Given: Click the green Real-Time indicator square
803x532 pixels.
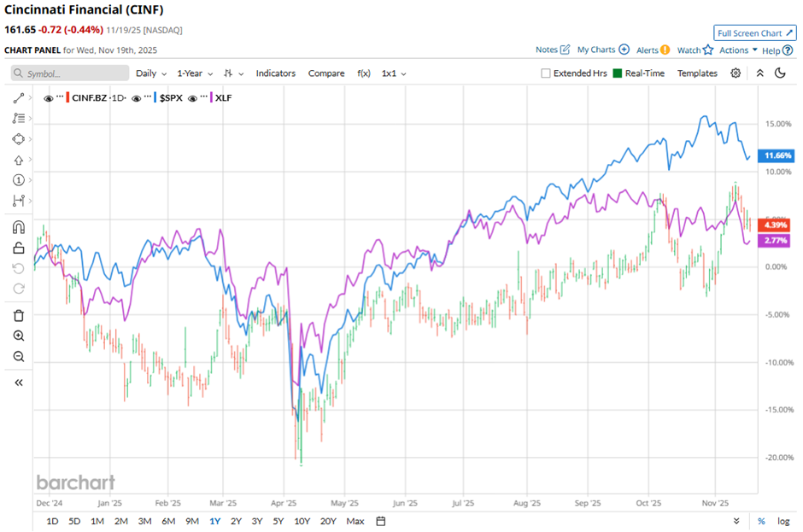Looking at the screenshot, I should click(x=617, y=73).
